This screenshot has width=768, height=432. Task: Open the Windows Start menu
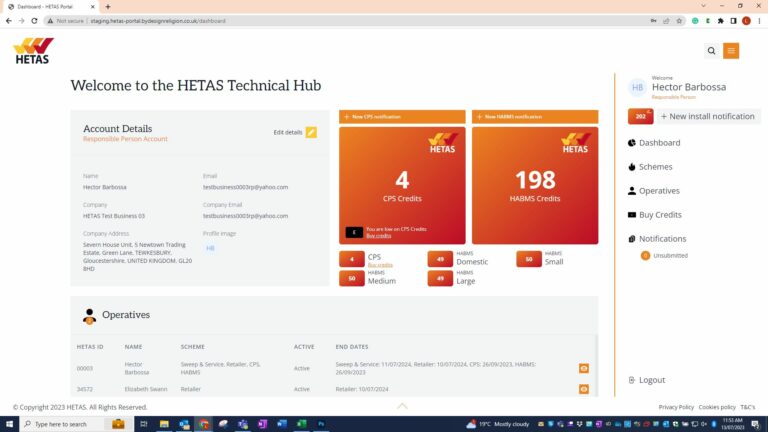(x=9, y=424)
